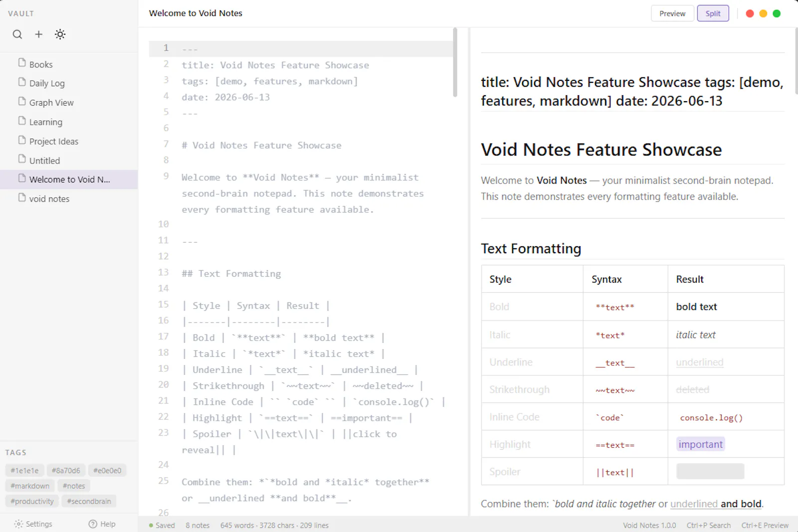The width and height of the screenshot is (798, 532).
Task: Filter by #secondbrain tag
Action: click(x=89, y=501)
